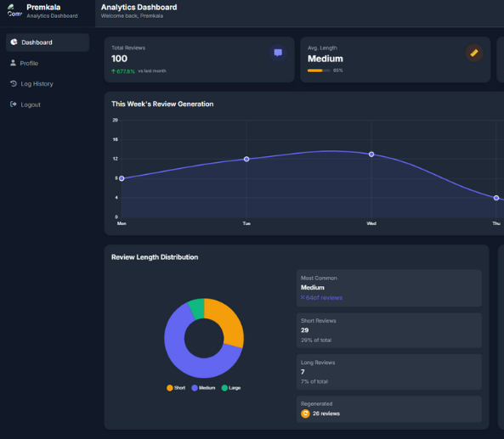Click the '26 reviews' regenerated text
The height and width of the screenshot is (439, 504).
(326, 414)
